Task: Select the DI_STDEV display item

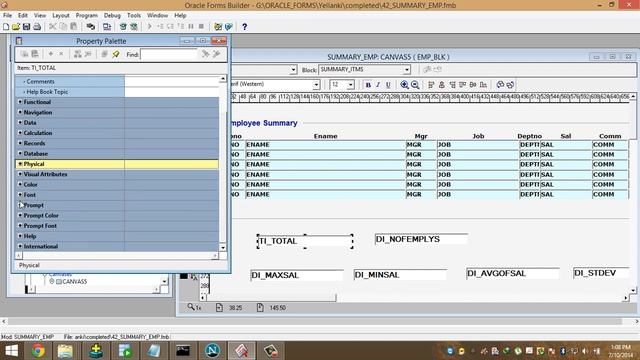Action: (601, 273)
